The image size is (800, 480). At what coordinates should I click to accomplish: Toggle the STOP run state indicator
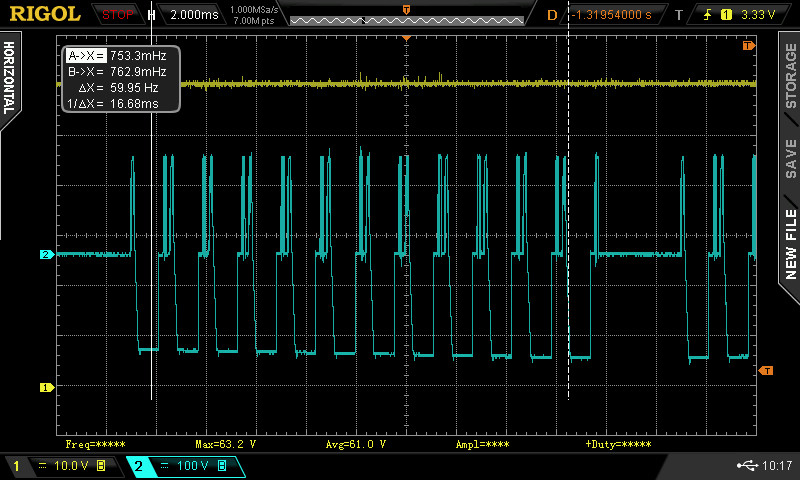click(118, 14)
